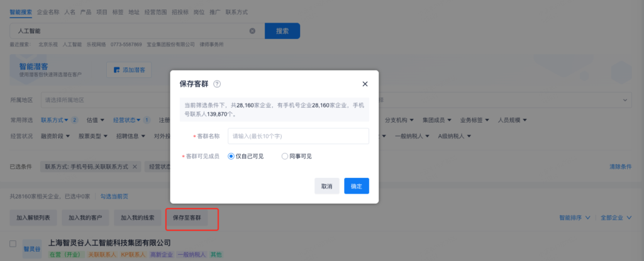Click the 清除条件 link
Screen dimensions: 644x261
tap(620, 167)
